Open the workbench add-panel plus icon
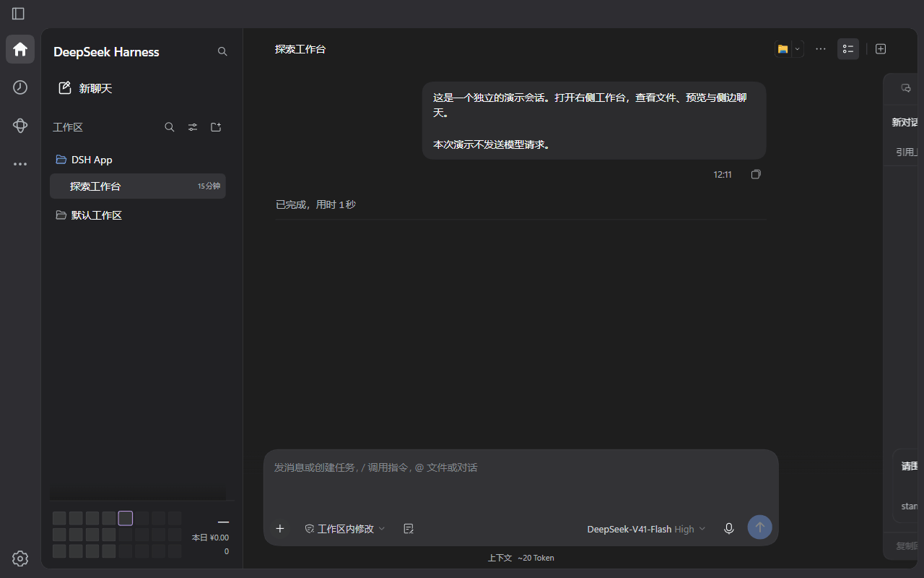Image resolution: width=924 pixels, height=578 pixels. pyautogui.click(x=881, y=49)
